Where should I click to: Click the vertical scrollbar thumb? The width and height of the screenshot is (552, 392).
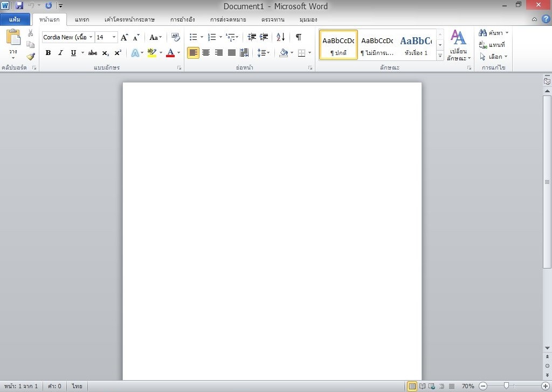(x=547, y=181)
